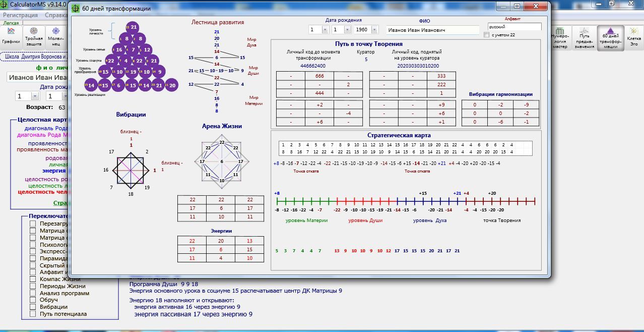Check the Обруч option

tap(33, 300)
